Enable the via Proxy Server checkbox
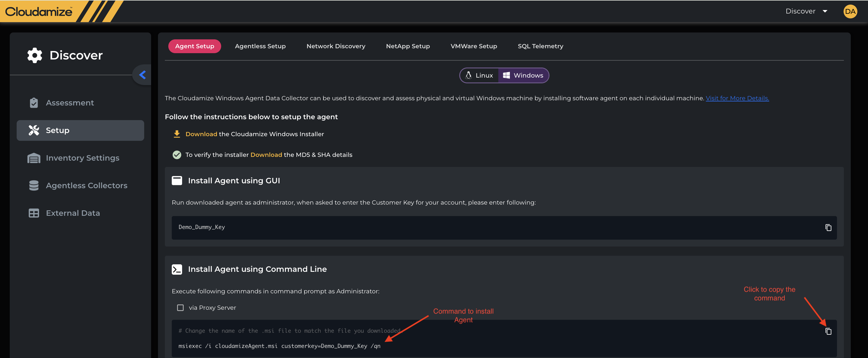 [x=180, y=308]
